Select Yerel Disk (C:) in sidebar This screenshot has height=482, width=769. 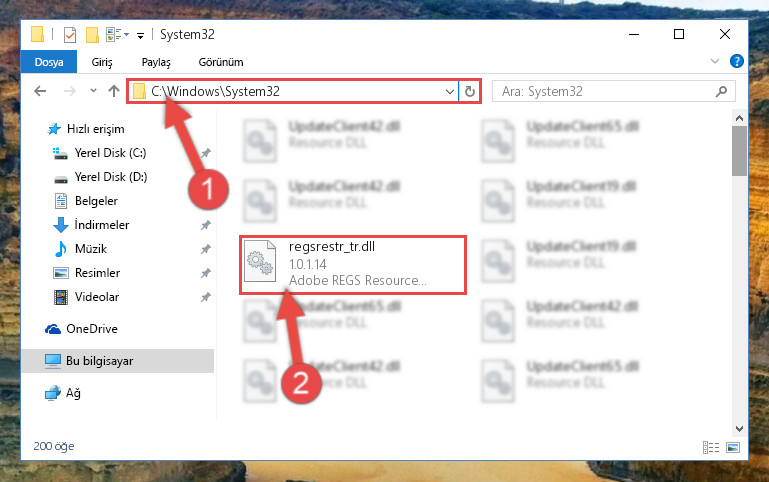point(111,153)
